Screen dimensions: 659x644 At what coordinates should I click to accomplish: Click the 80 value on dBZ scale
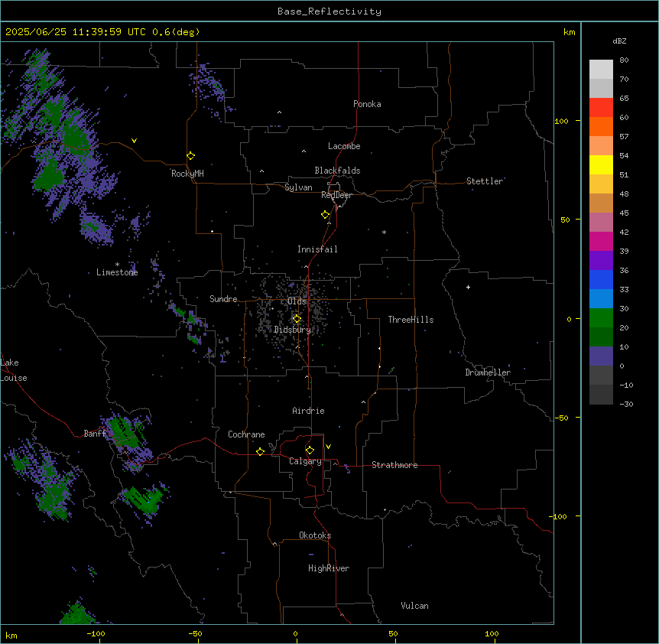pyautogui.click(x=624, y=60)
